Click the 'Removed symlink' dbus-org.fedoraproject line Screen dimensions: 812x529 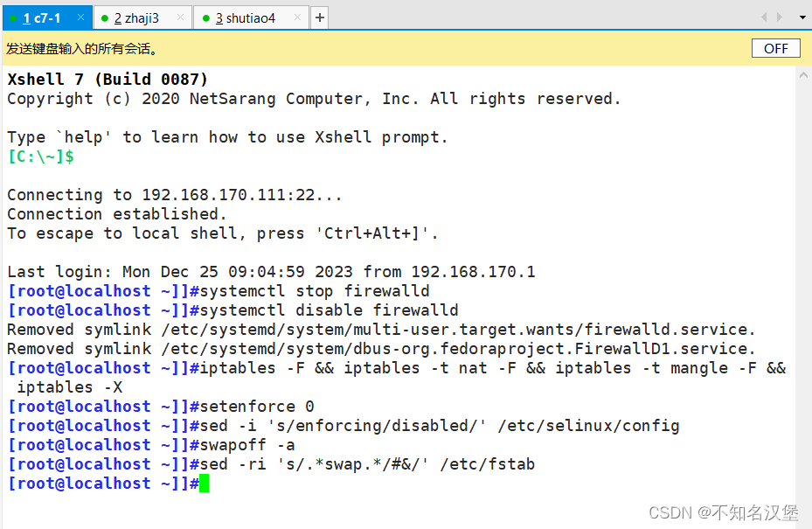[x=381, y=349]
